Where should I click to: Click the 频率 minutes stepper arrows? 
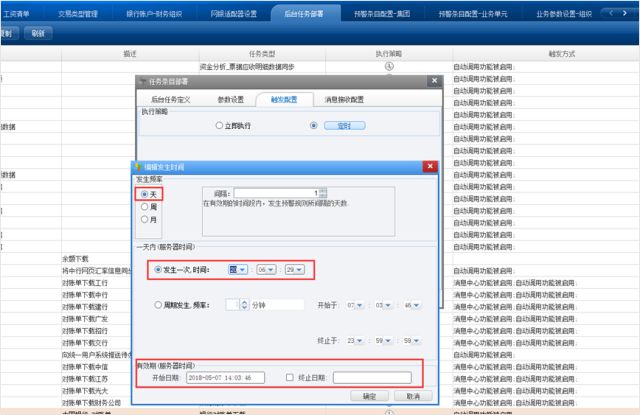[x=244, y=305]
